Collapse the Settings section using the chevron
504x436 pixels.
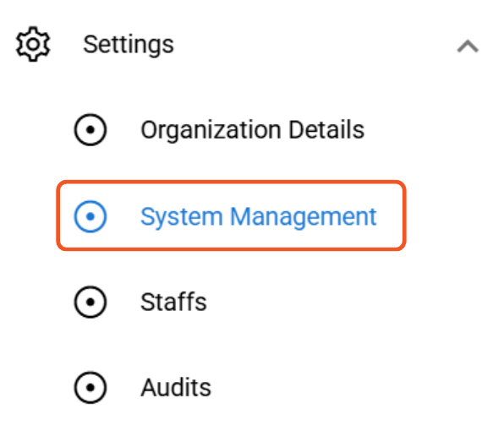point(468,46)
